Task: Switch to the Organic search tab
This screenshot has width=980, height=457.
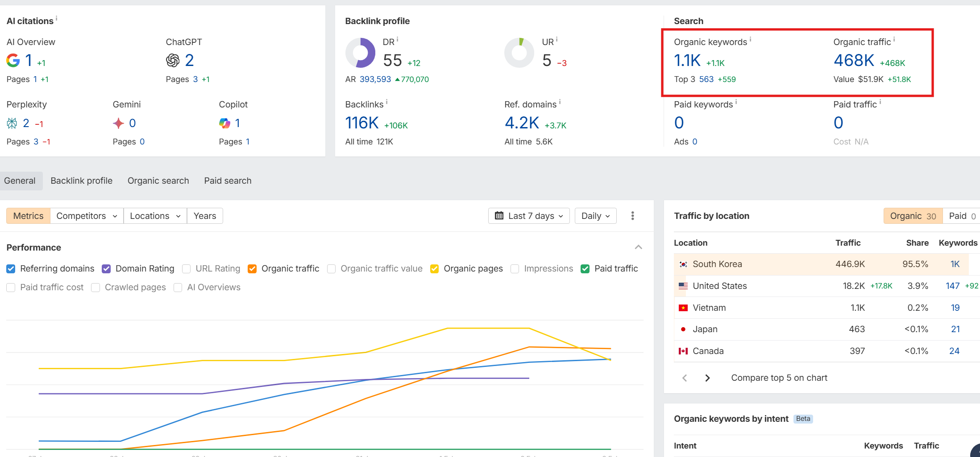Action: [x=158, y=181]
